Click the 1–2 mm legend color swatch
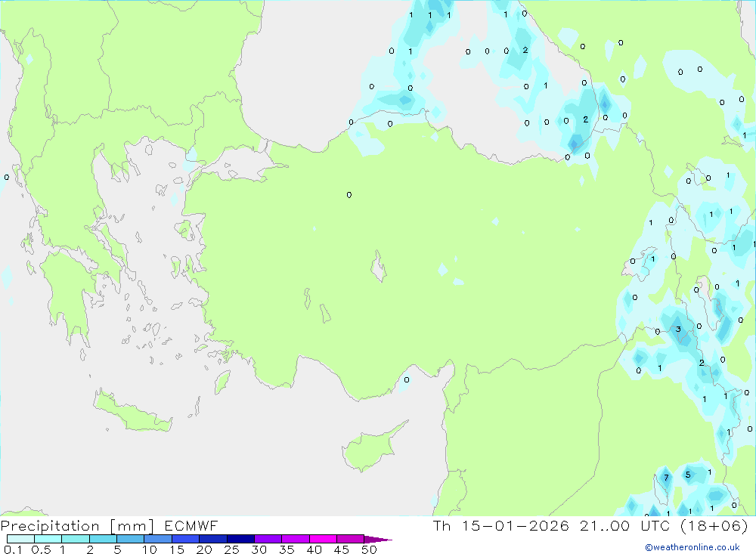Viewport: 756px width, 554px height. pos(75,539)
